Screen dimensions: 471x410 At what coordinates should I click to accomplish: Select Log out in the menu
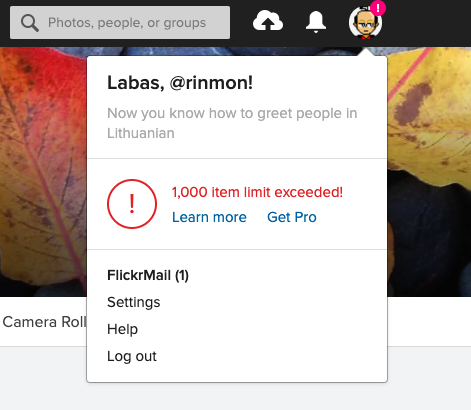132,356
